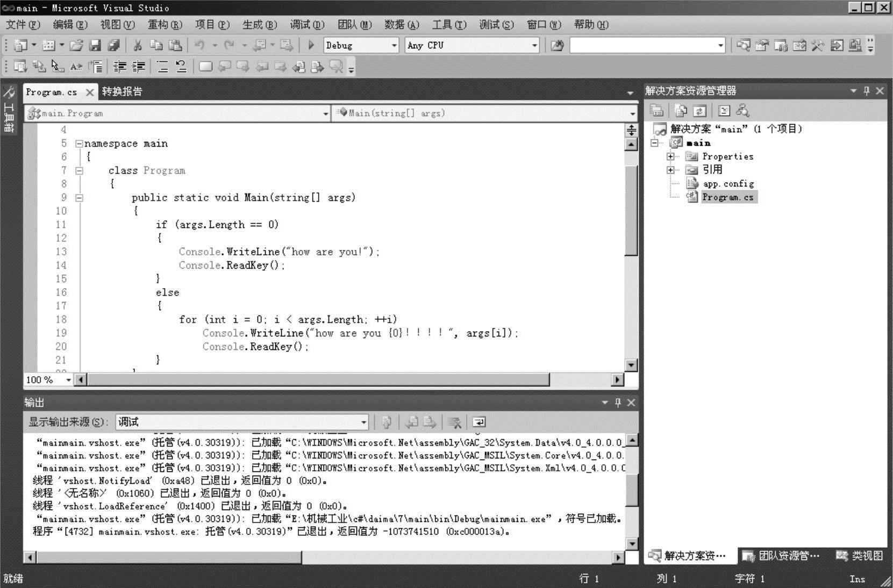The image size is (893, 588).
Task: Open the 100 % zoom dropdown
Action: pyautogui.click(x=68, y=380)
